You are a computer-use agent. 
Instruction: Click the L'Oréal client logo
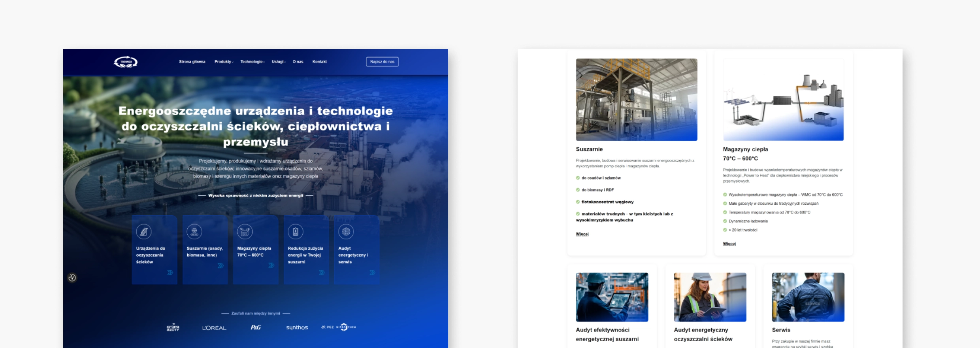tap(214, 328)
